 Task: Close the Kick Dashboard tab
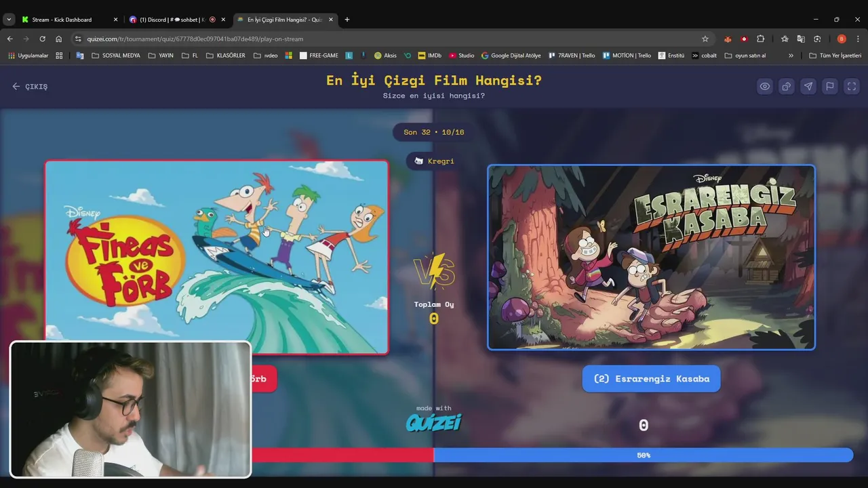pyautogui.click(x=115, y=20)
